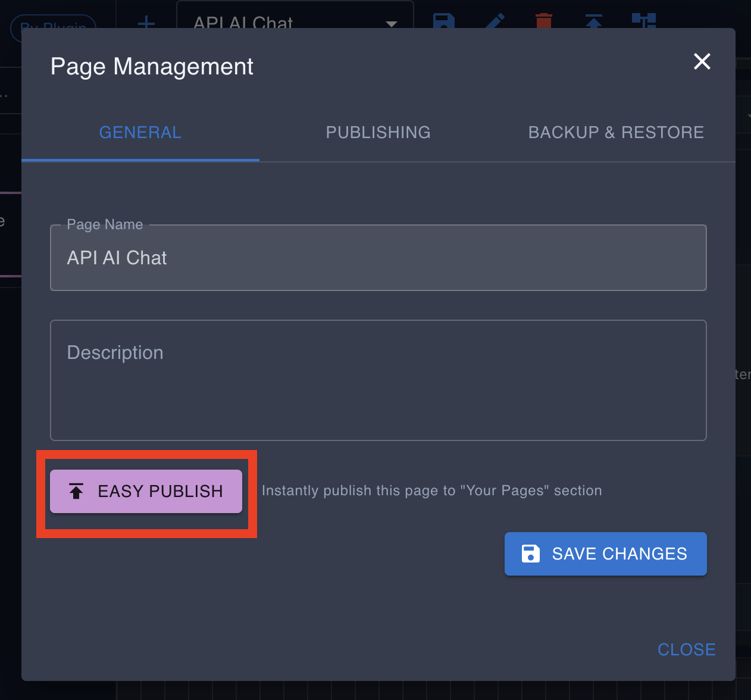Screen dimensions: 751x700
Task: Switch to the General tab
Action: [x=140, y=132]
